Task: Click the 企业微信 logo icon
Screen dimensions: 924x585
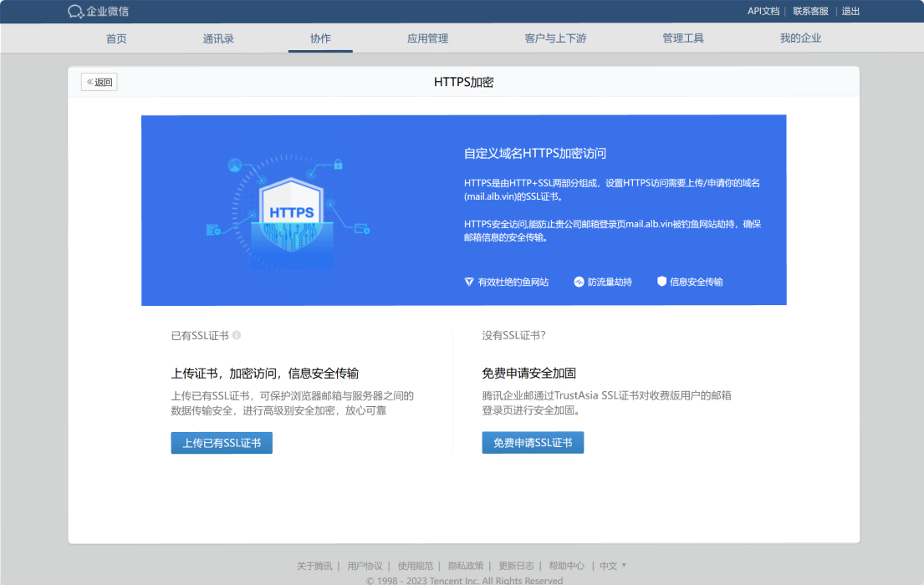Action: 75,11
